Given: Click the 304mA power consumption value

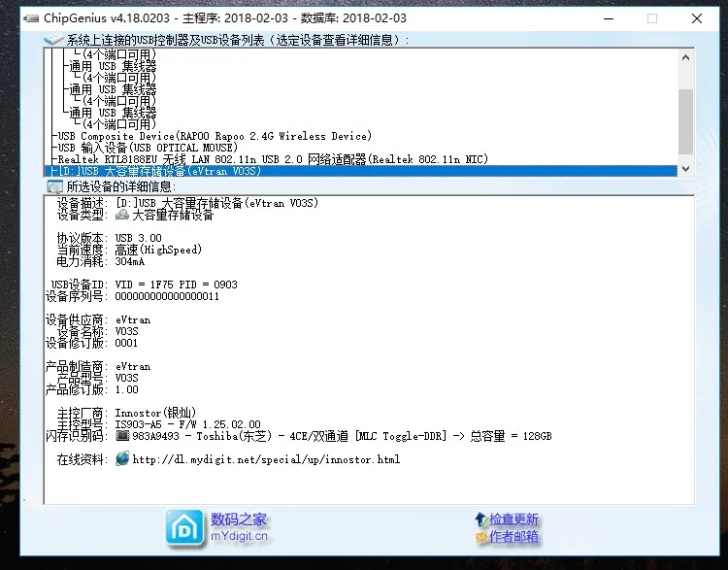Looking at the screenshot, I should (x=129, y=261).
